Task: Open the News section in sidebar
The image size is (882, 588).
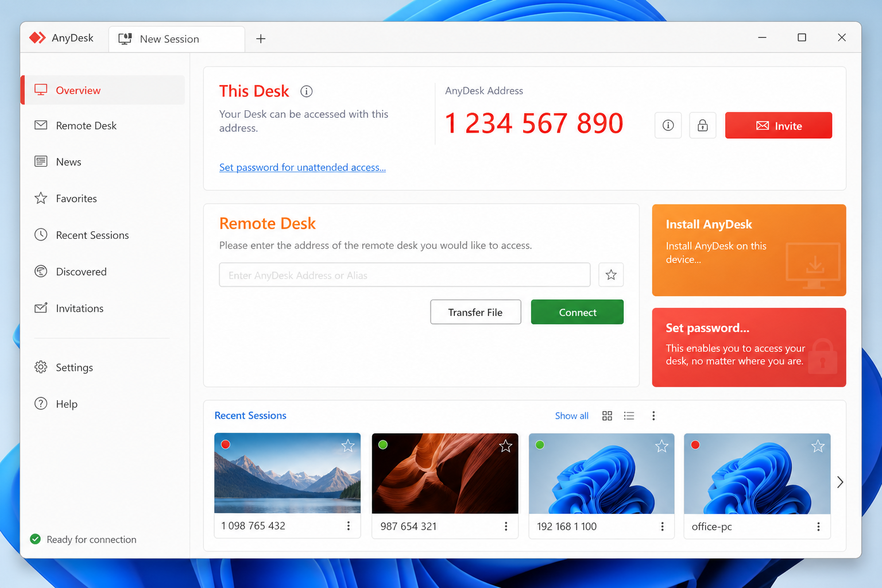Action: pyautogui.click(x=103, y=162)
